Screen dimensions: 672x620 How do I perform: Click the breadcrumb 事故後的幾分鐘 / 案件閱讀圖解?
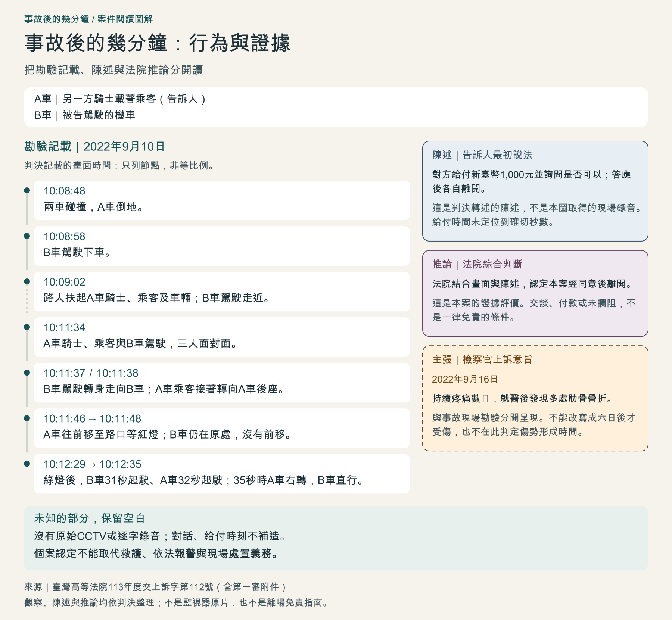click(88, 19)
